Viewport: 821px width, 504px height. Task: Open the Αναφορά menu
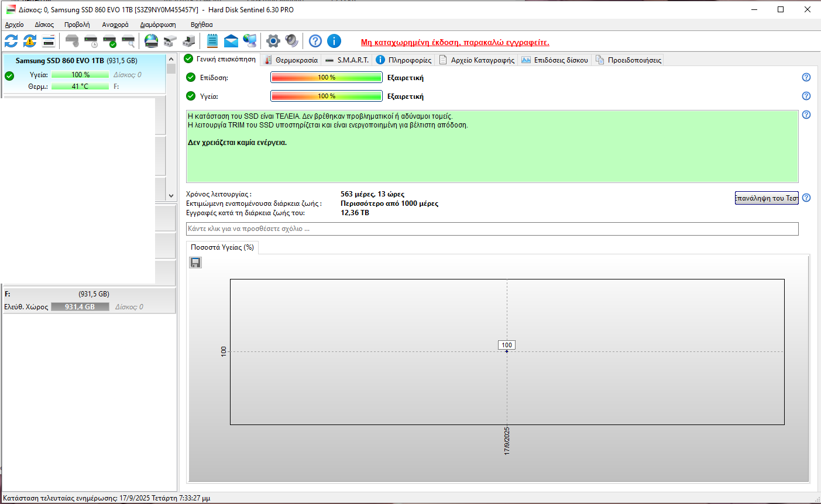(x=115, y=25)
